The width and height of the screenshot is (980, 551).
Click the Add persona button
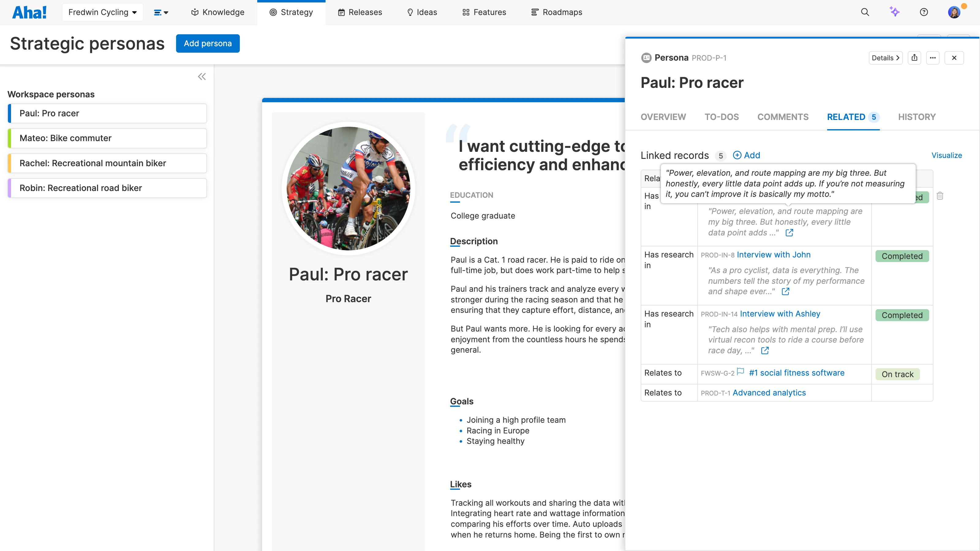pos(208,43)
